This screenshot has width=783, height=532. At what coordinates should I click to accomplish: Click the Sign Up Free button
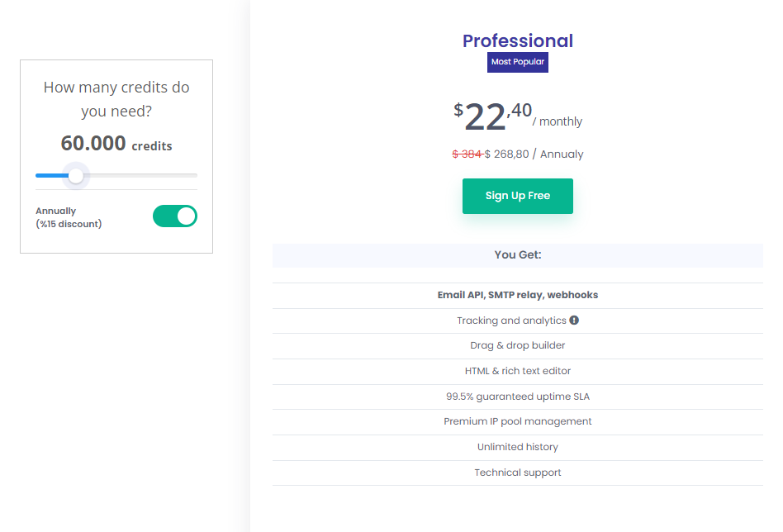[517, 196]
